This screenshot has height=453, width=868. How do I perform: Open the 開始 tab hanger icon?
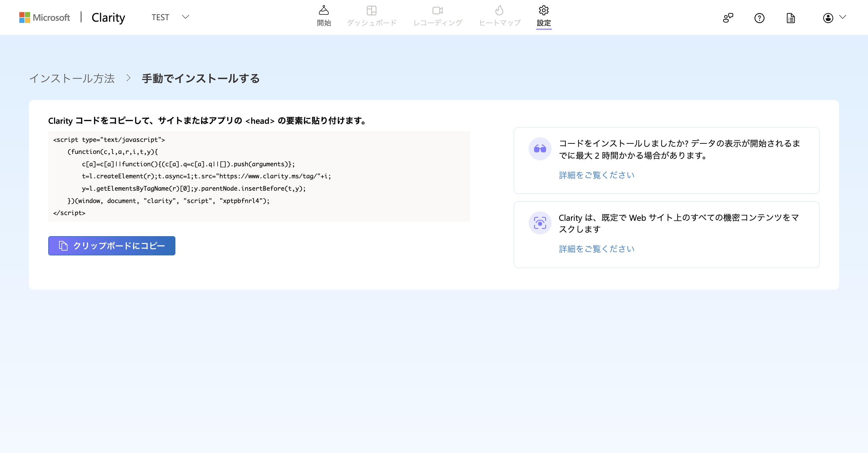(x=324, y=11)
